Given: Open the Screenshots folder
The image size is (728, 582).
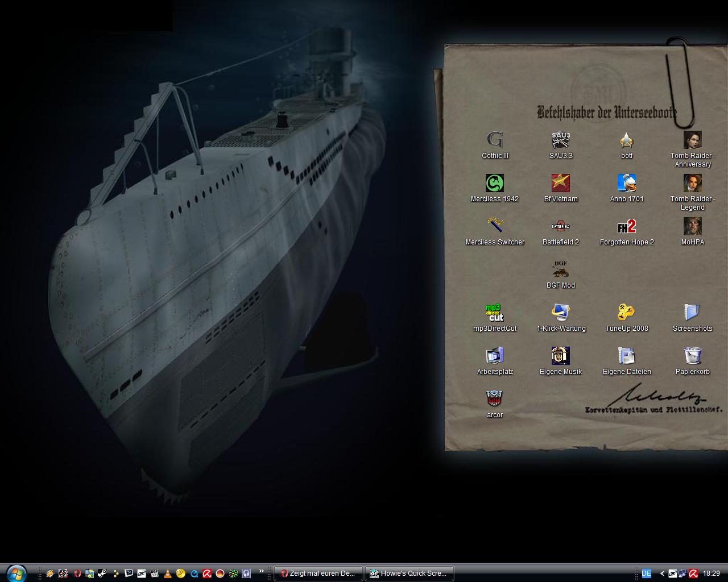Looking at the screenshot, I should click(693, 318).
